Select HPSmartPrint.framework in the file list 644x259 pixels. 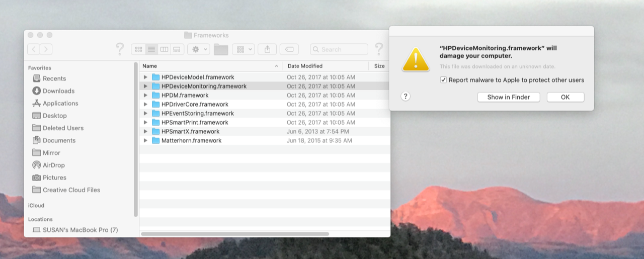[x=194, y=123]
